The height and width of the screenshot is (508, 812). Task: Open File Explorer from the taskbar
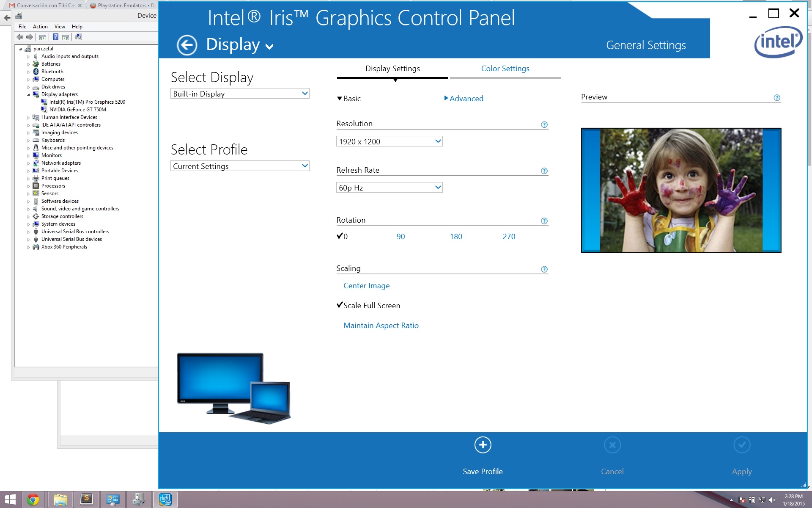coord(60,500)
